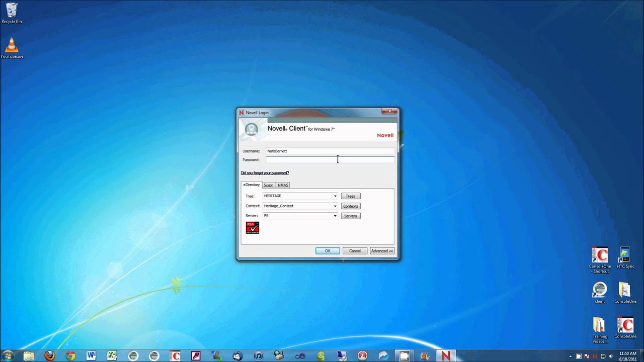Image resolution: width=644 pixels, height=362 pixels.
Task: Launch Google Chrome from the taskbar
Action: tap(70, 355)
